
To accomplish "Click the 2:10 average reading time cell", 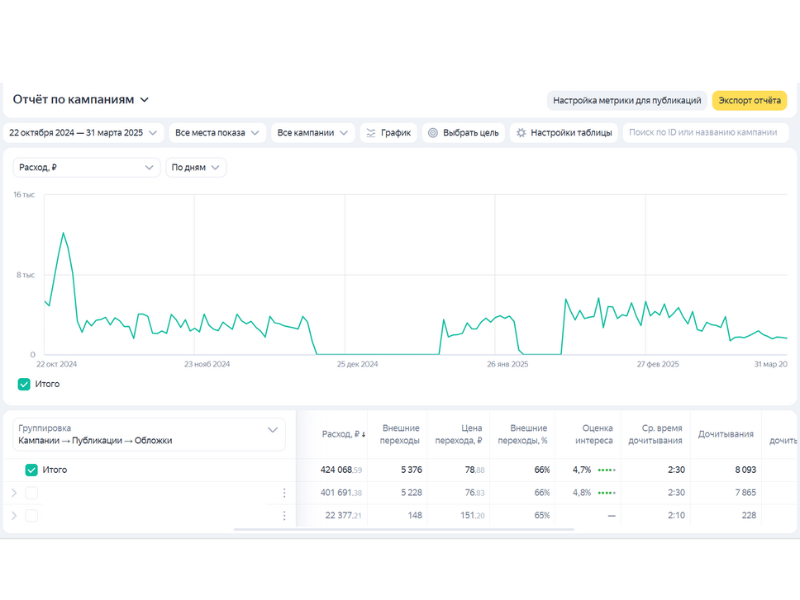I will pos(677,516).
